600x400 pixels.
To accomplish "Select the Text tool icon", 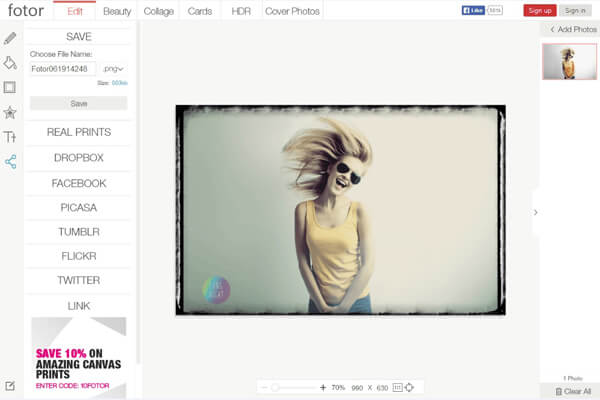I will tap(10, 137).
